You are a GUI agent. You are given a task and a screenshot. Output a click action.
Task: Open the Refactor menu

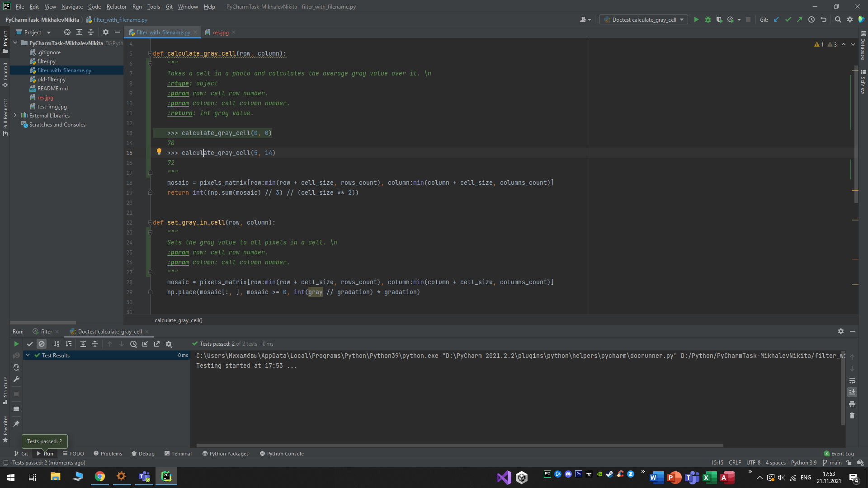click(116, 6)
